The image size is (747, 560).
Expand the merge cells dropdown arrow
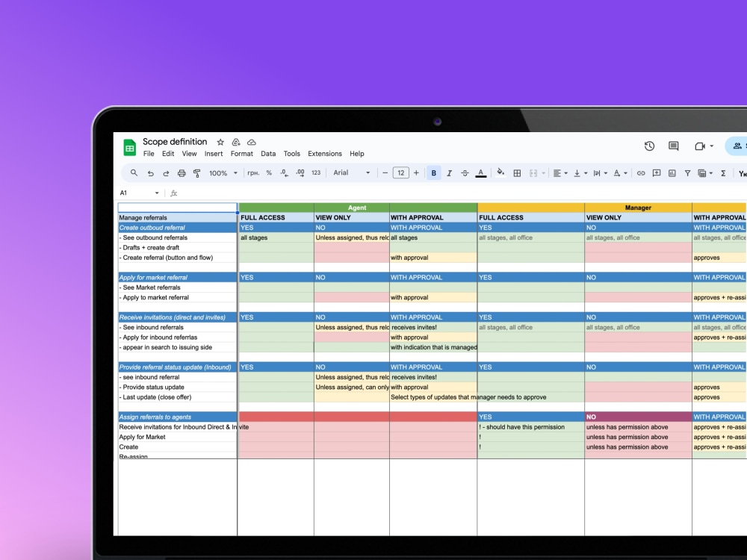coord(544,173)
